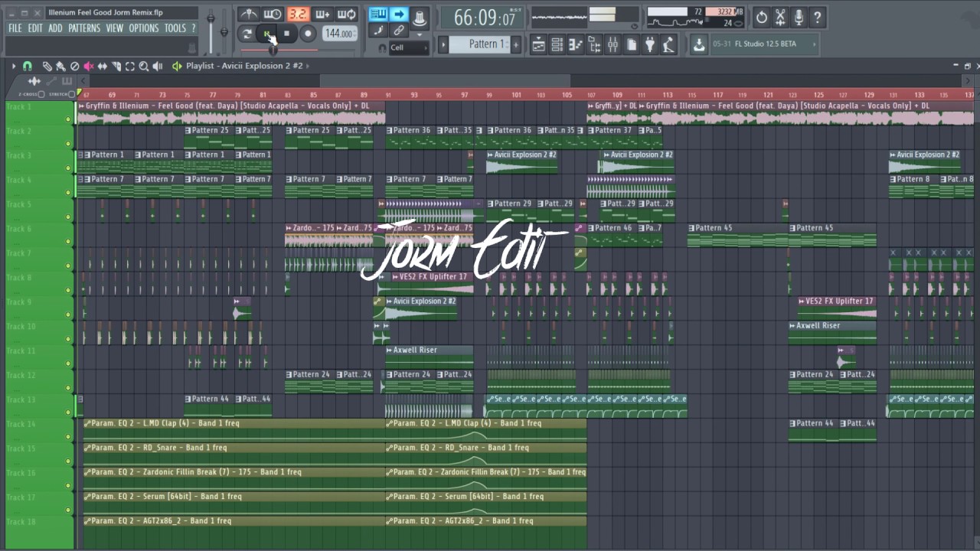
Task: Open the Mixer window icon
Action: point(612,45)
